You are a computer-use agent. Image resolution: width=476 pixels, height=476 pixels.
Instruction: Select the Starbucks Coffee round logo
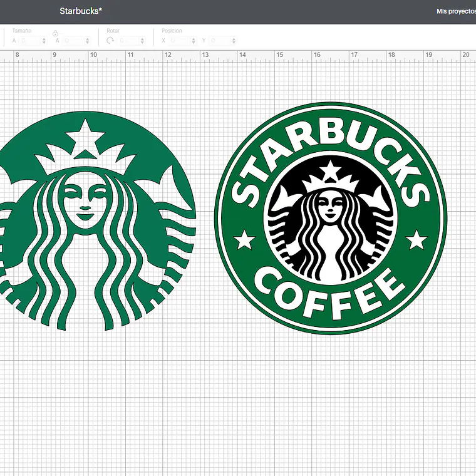click(x=331, y=218)
